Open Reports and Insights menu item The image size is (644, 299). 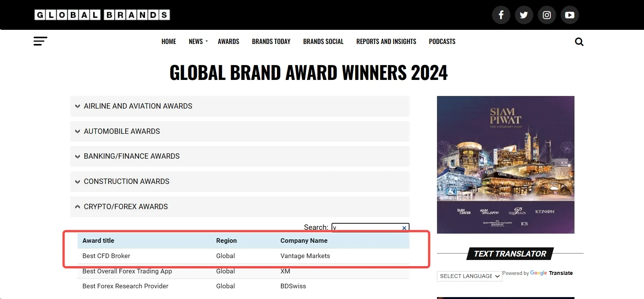pos(386,41)
